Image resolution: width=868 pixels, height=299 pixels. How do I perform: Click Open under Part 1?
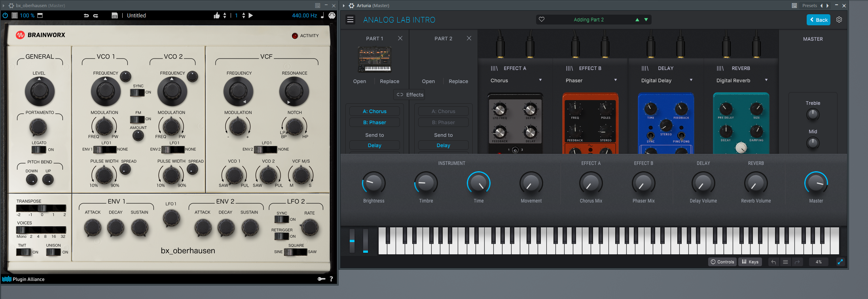point(360,81)
